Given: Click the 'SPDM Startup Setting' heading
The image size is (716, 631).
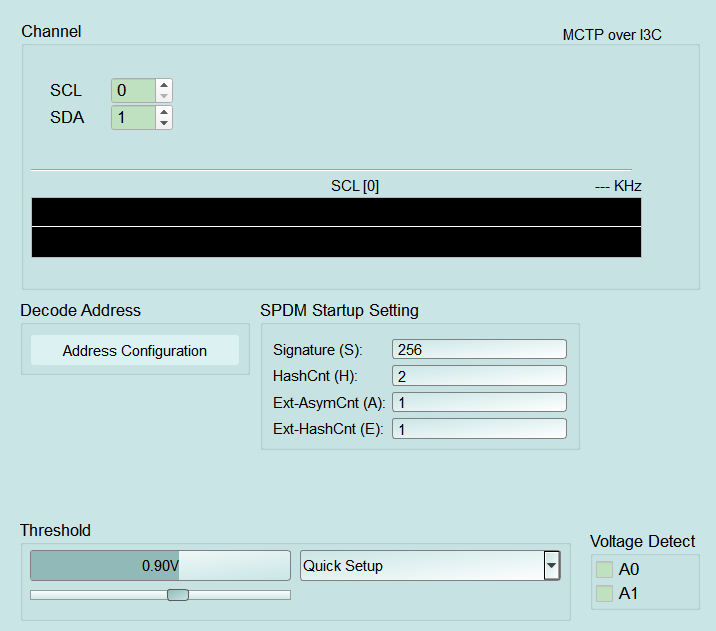Looking at the screenshot, I should click(339, 310).
